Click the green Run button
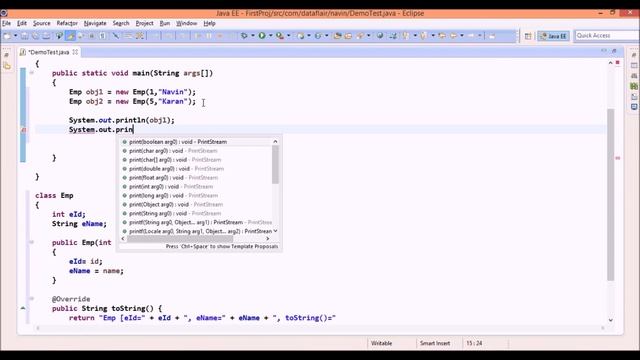 tap(262, 36)
